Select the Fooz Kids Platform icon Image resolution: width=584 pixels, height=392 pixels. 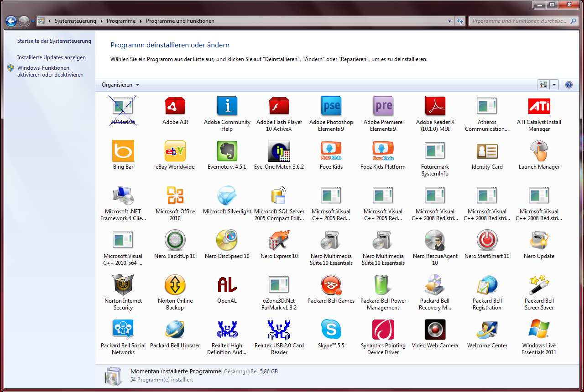point(383,150)
